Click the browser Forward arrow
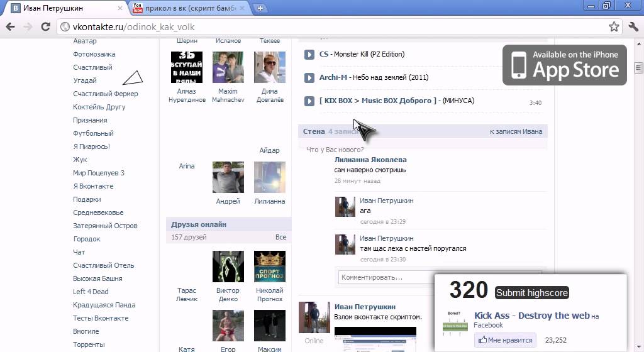 click(28, 27)
